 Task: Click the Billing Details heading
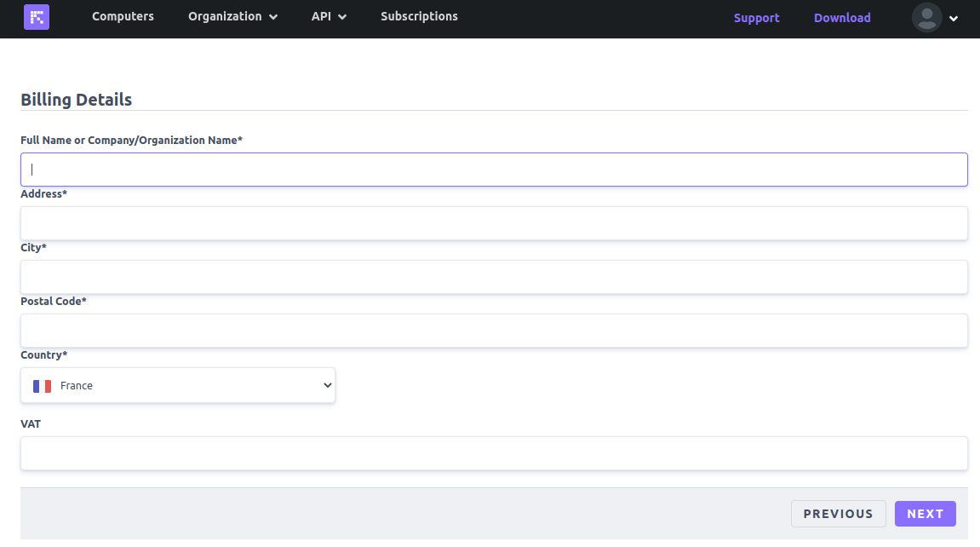(77, 100)
